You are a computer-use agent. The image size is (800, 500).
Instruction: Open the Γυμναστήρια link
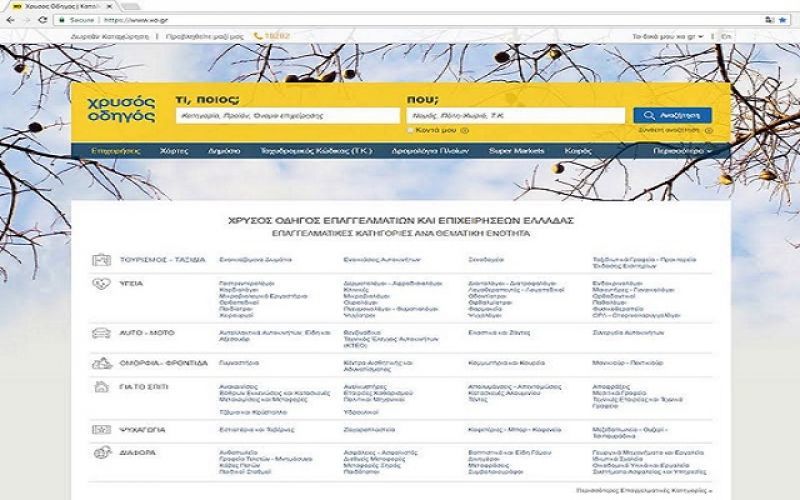pos(239,363)
